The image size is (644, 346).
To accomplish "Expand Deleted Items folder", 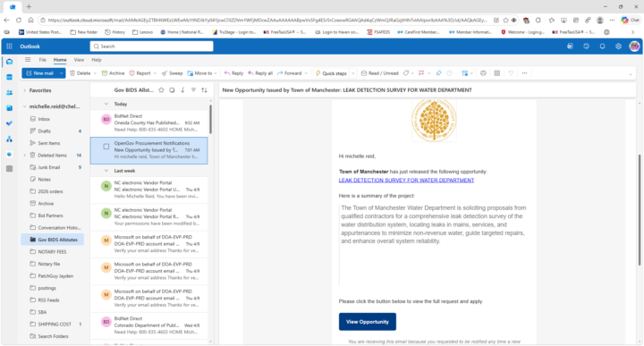I will coord(25,156).
